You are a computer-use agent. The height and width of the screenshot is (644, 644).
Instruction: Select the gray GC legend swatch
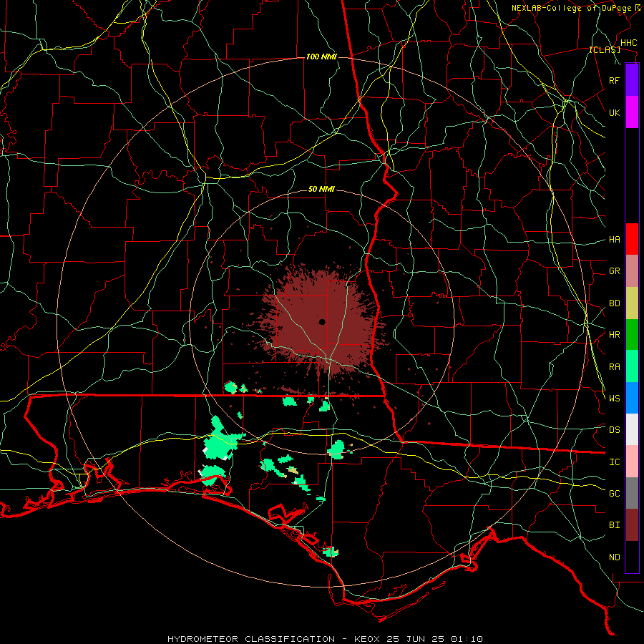[x=632, y=493]
